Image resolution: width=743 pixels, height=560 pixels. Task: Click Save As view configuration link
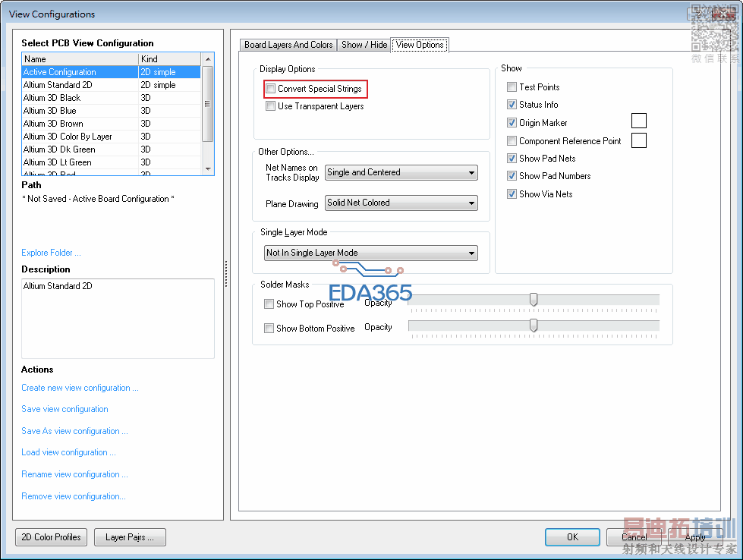tap(75, 431)
